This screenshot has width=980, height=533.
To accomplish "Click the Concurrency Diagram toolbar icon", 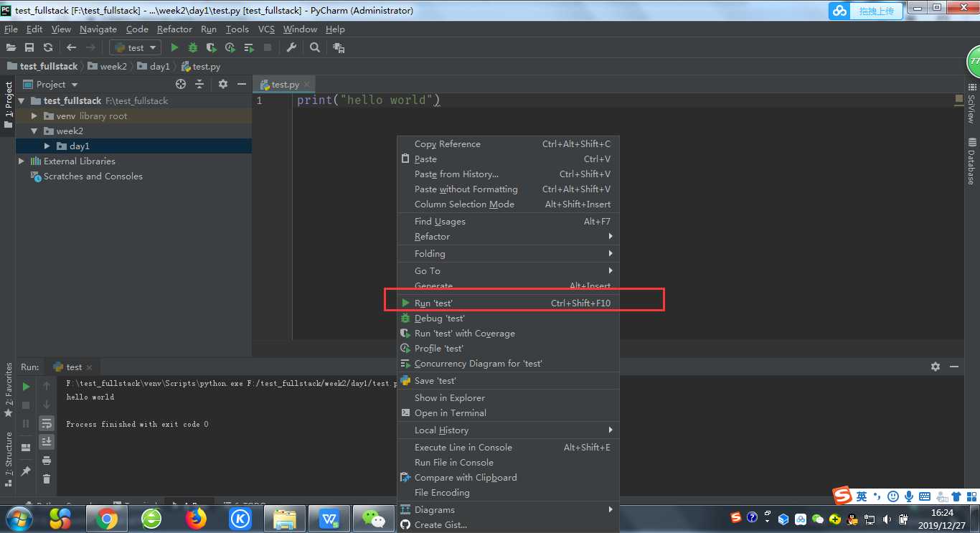I will point(249,47).
